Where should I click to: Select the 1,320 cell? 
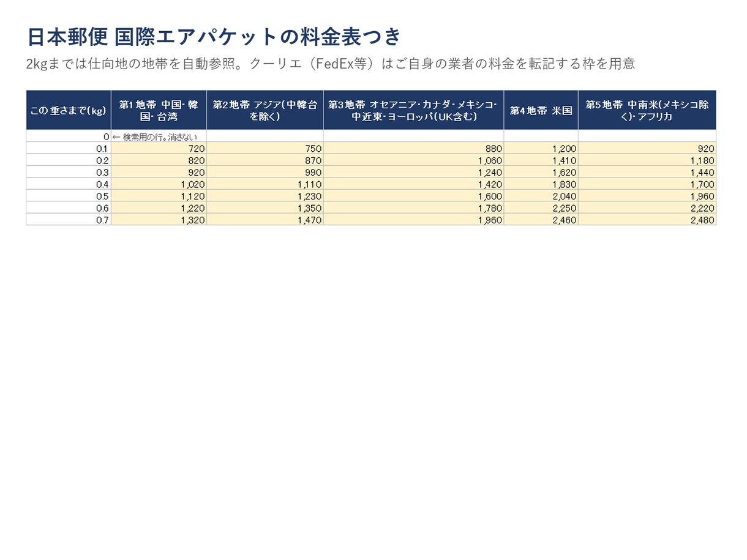pyautogui.click(x=159, y=220)
